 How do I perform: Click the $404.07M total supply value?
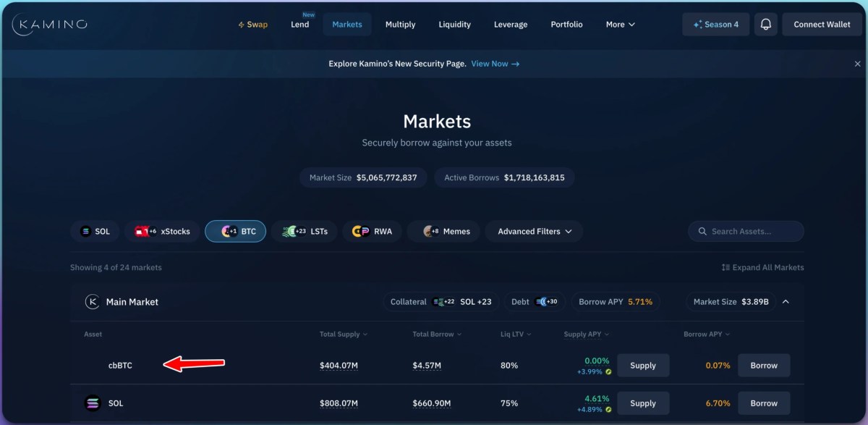click(339, 366)
